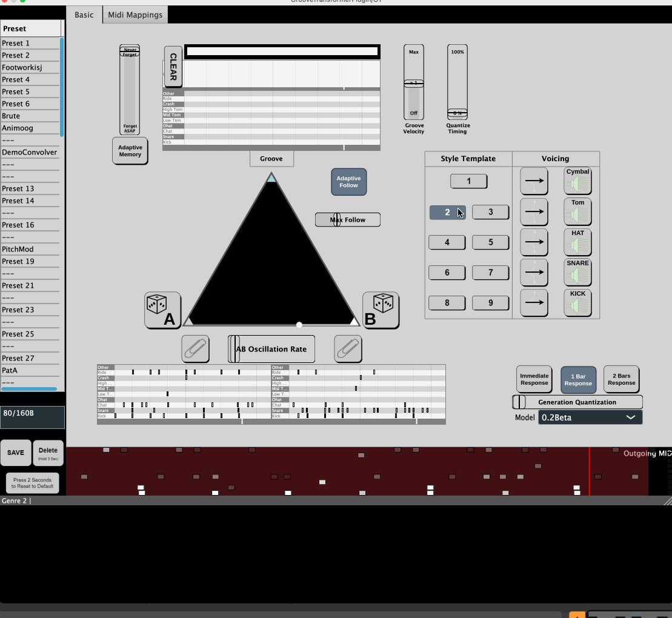
Task: Toggle Adaptive Memory button
Action: 130,151
